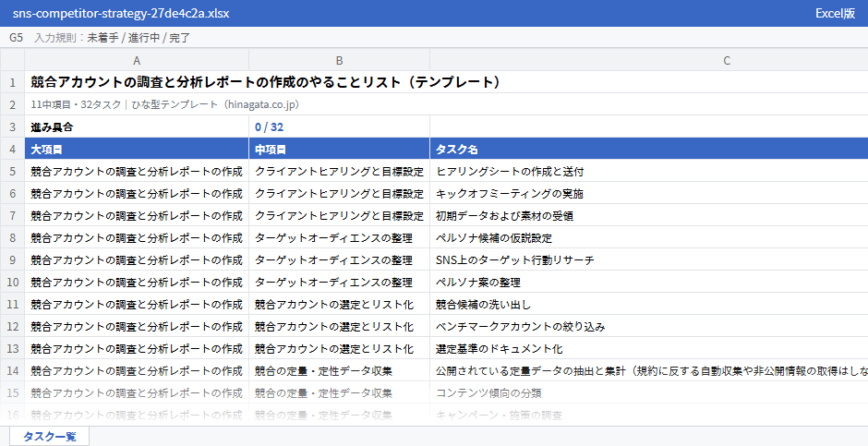The height and width of the screenshot is (446, 868).
Task: Click クライアントヒアリングと目標設定 in row 5
Action: coord(339,171)
